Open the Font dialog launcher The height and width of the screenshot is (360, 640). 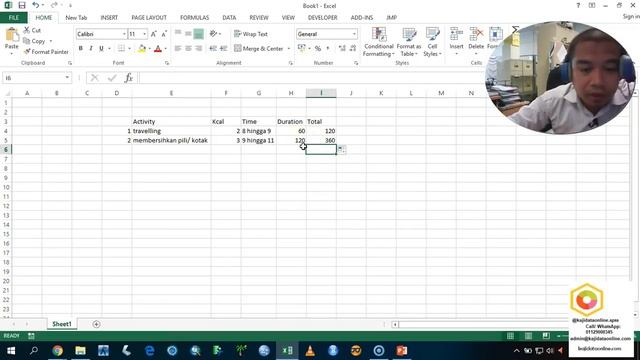click(x=167, y=63)
